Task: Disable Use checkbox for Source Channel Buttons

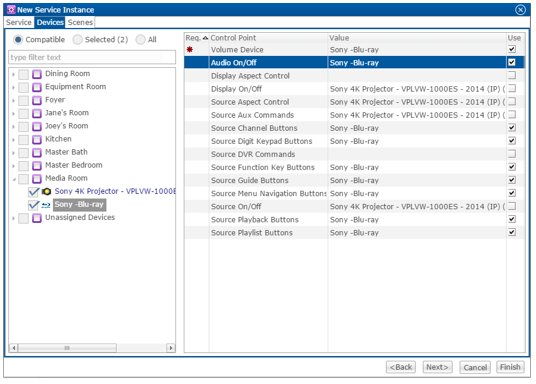Action: point(512,128)
